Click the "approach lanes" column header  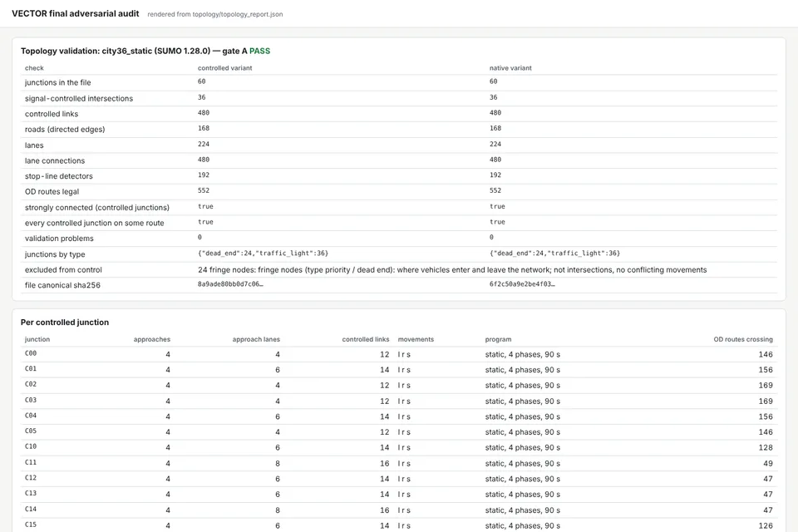coord(256,339)
